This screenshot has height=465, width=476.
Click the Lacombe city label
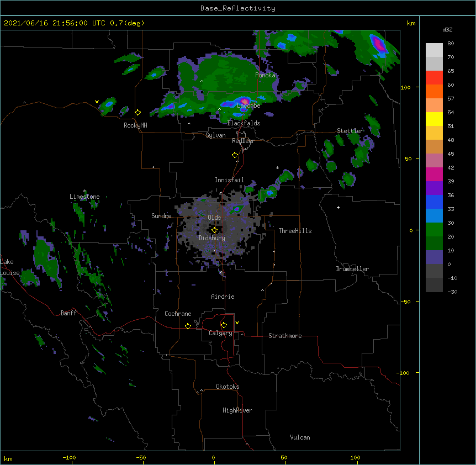pyautogui.click(x=248, y=105)
